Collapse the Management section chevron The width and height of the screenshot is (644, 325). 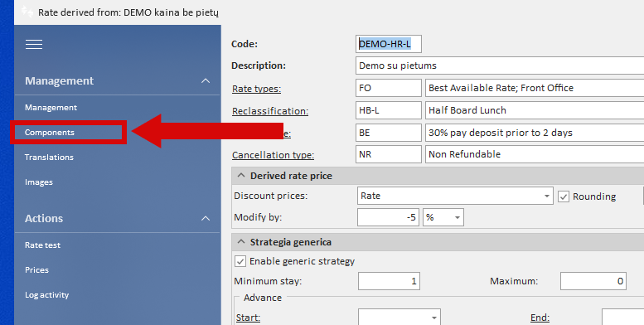click(x=206, y=81)
